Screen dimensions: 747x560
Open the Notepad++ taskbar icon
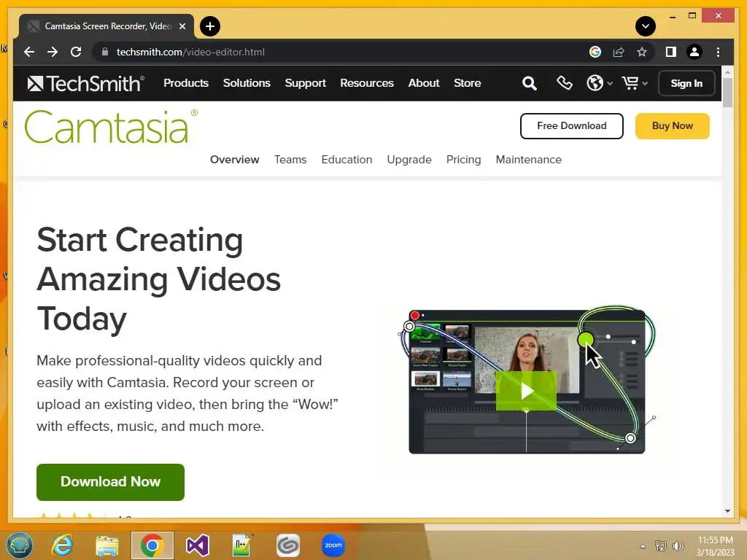(241, 545)
